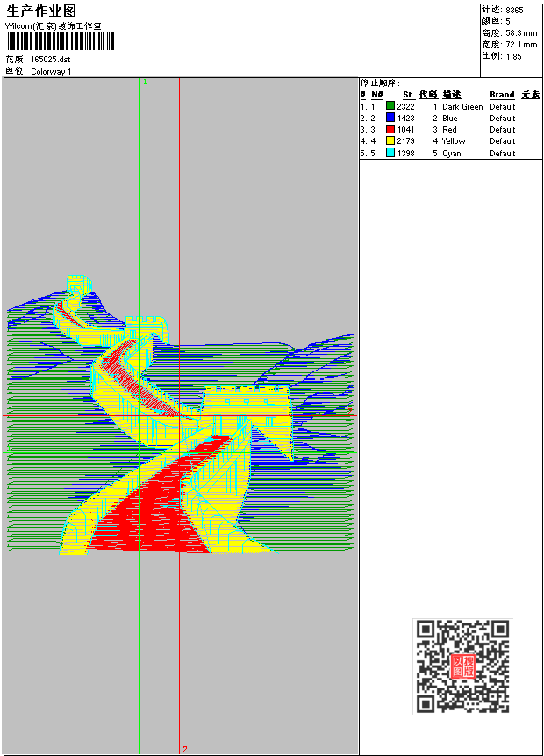Click the scale value 1.85
544x756 pixels.
point(513,56)
